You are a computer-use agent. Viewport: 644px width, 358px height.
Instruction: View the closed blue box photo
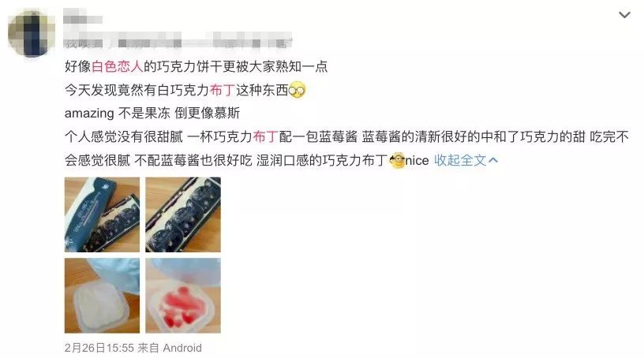click(102, 214)
